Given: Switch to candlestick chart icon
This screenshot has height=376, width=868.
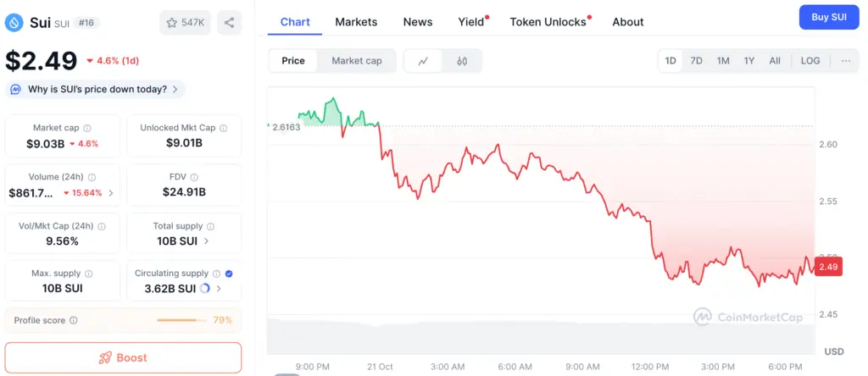Looking at the screenshot, I should click(462, 61).
